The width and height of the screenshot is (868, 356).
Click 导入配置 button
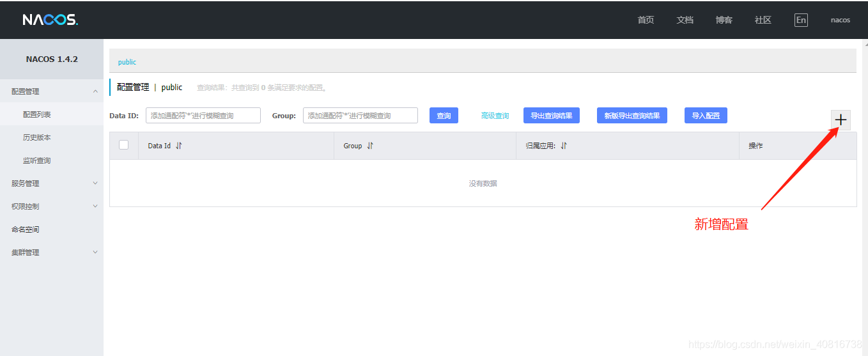click(x=706, y=116)
